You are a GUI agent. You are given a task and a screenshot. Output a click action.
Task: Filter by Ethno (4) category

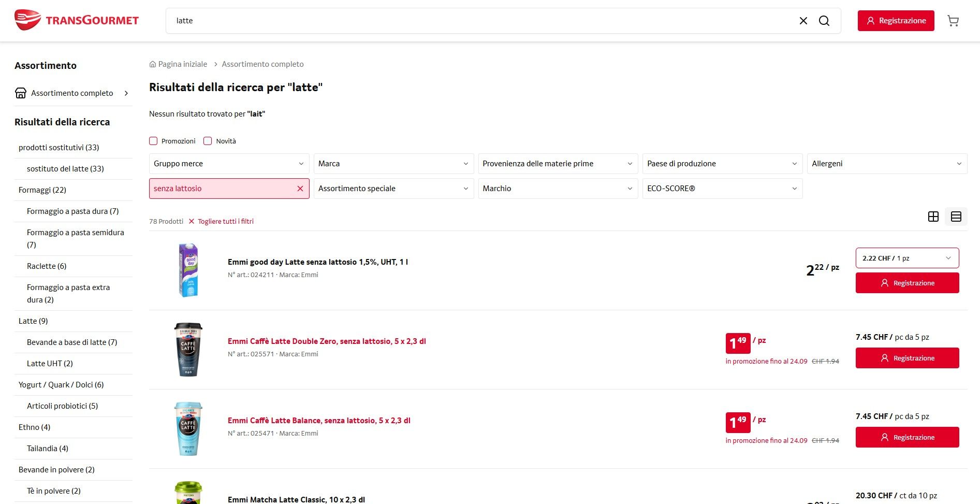tap(35, 427)
